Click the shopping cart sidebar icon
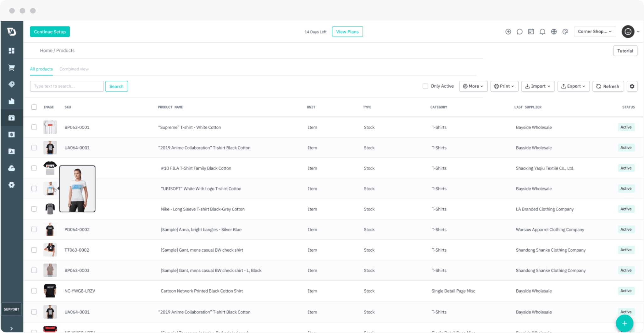The image size is (644, 333). [12, 68]
